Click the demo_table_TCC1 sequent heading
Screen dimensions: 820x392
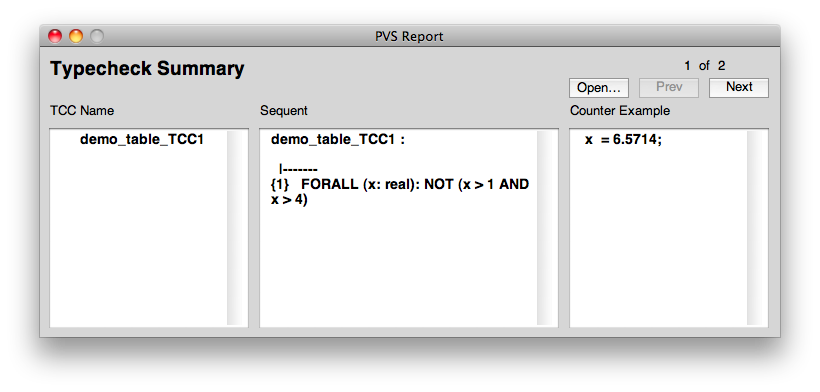point(338,140)
